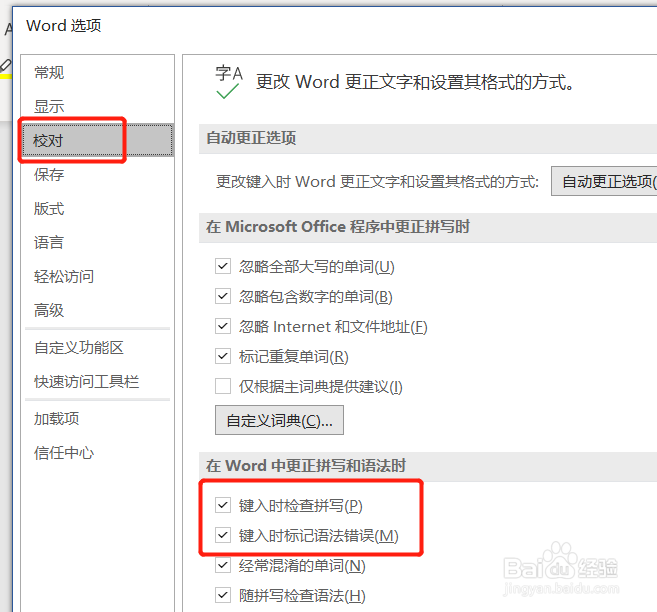Screen dimensions: 657x612
Task: Toggle 经常混淆的单词 checkbox
Action: pyautogui.click(x=222, y=565)
